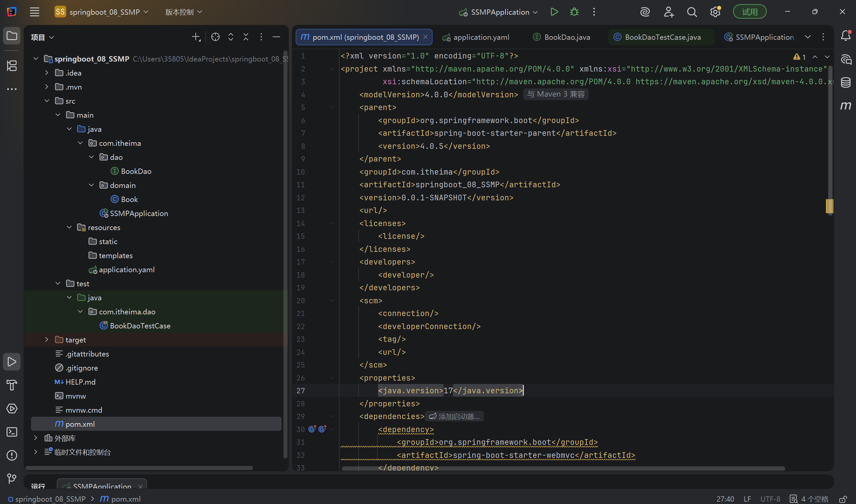Expand the target folder in tree
Image resolution: width=856 pixels, height=504 pixels.
[47, 339]
